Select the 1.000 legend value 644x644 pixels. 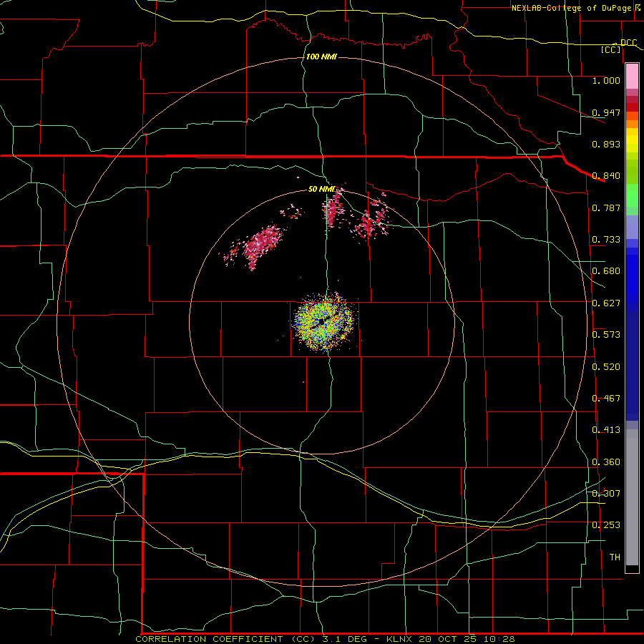pyautogui.click(x=606, y=80)
